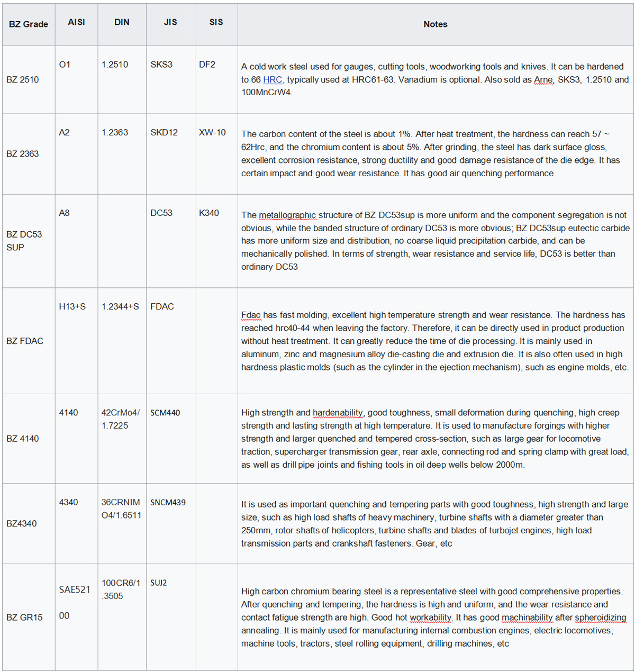This screenshot has height=672, width=635.
Task: Select the XW-10 SIS cell
Action: click(x=212, y=132)
